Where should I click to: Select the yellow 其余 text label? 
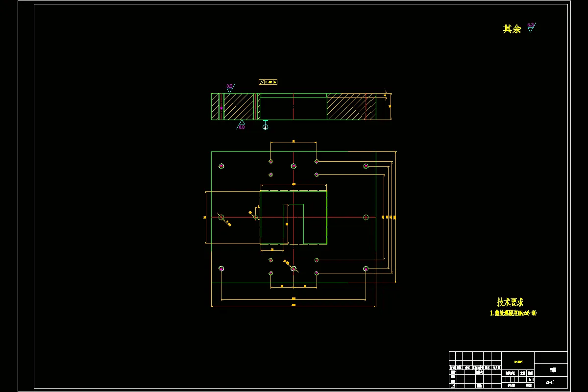[512, 29]
